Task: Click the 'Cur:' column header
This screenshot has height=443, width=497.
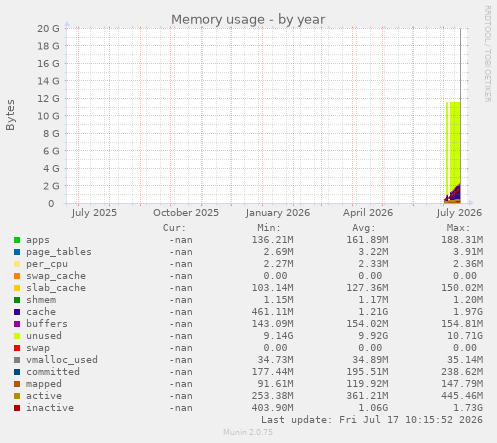Action: pos(174,228)
